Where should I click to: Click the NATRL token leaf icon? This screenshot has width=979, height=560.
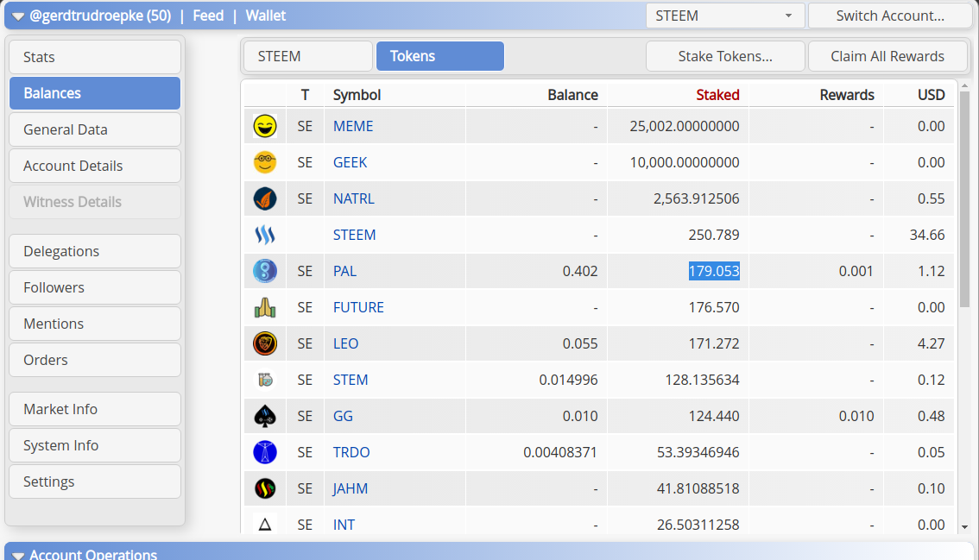[265, 198]
